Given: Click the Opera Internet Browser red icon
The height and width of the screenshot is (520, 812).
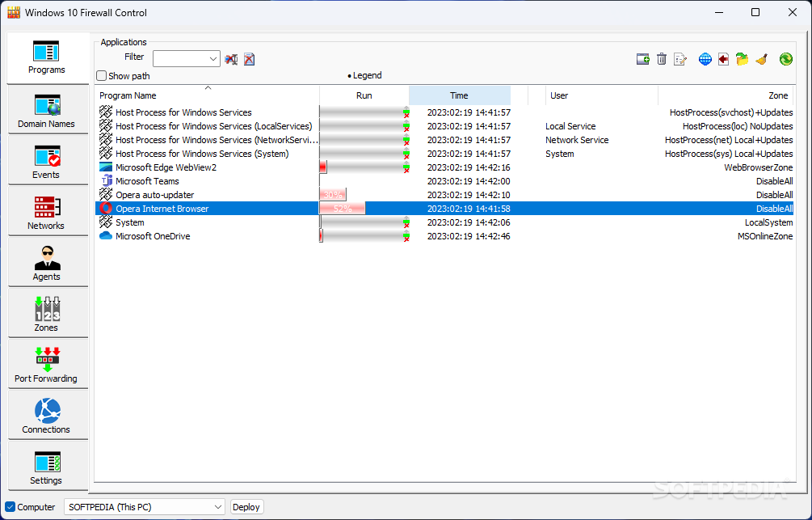Looking at the screenshot, I should pos(106,209).
